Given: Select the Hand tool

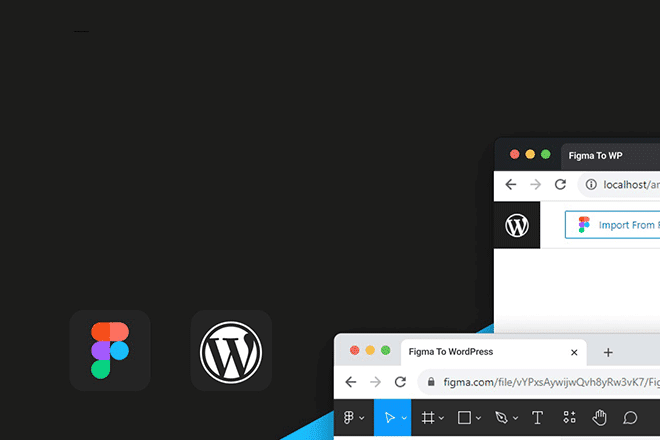Looking at the screenshot, I should pyautogui.click(x=600, y=417).
